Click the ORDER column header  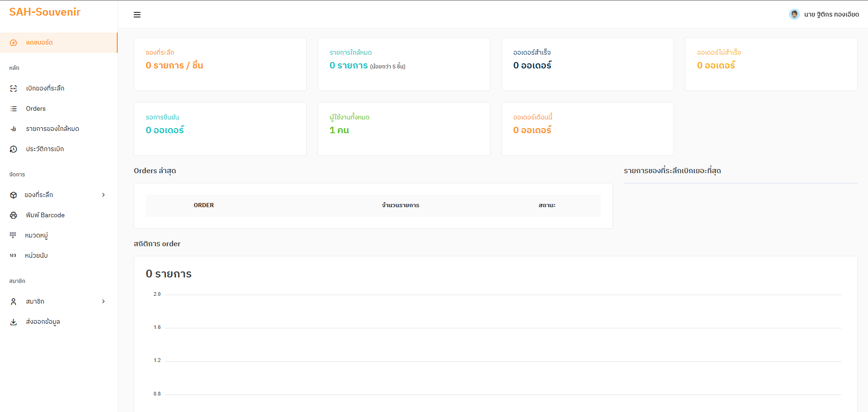pos(204,205)
